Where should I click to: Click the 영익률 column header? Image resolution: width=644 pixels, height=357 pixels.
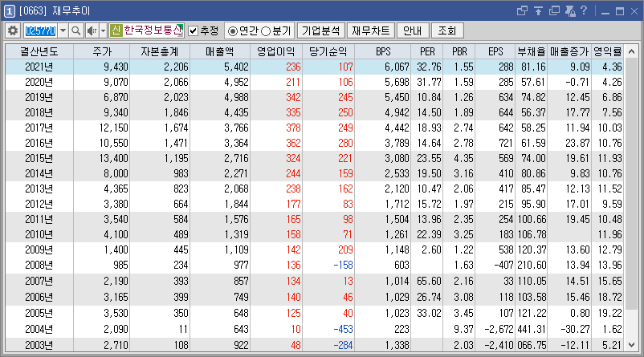point(608,51)
